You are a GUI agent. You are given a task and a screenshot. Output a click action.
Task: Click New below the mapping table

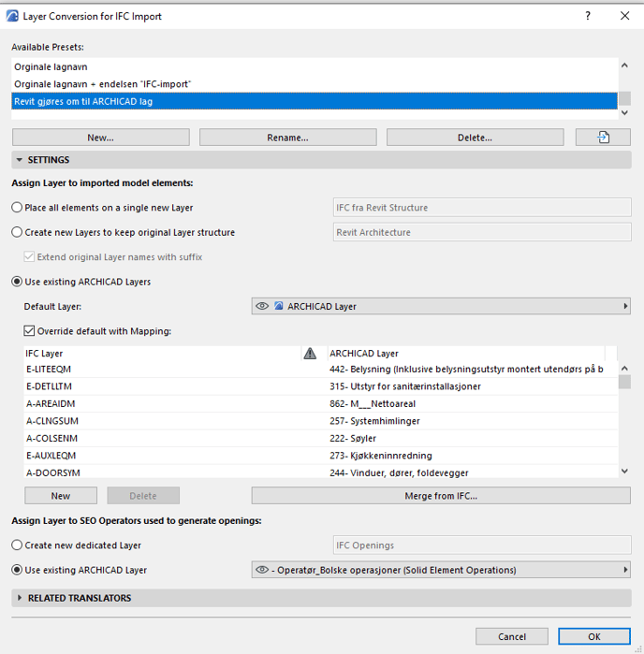(x=61, y=496)
